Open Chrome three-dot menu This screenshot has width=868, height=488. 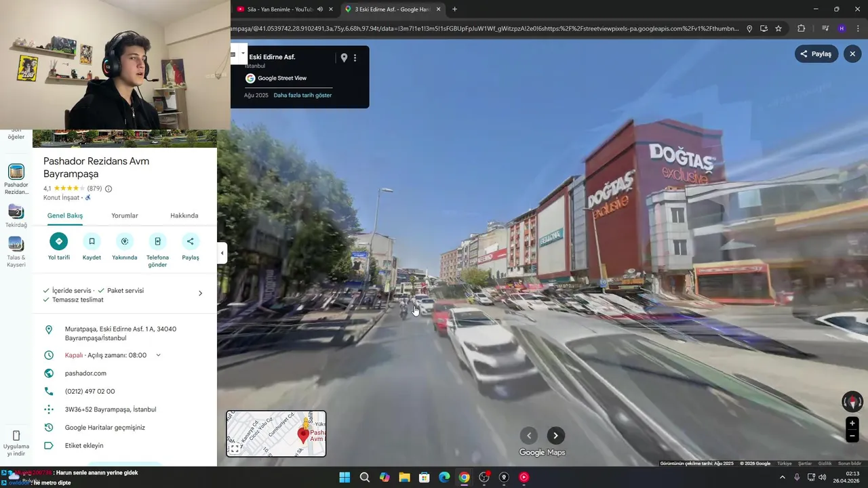click(859, 28)
